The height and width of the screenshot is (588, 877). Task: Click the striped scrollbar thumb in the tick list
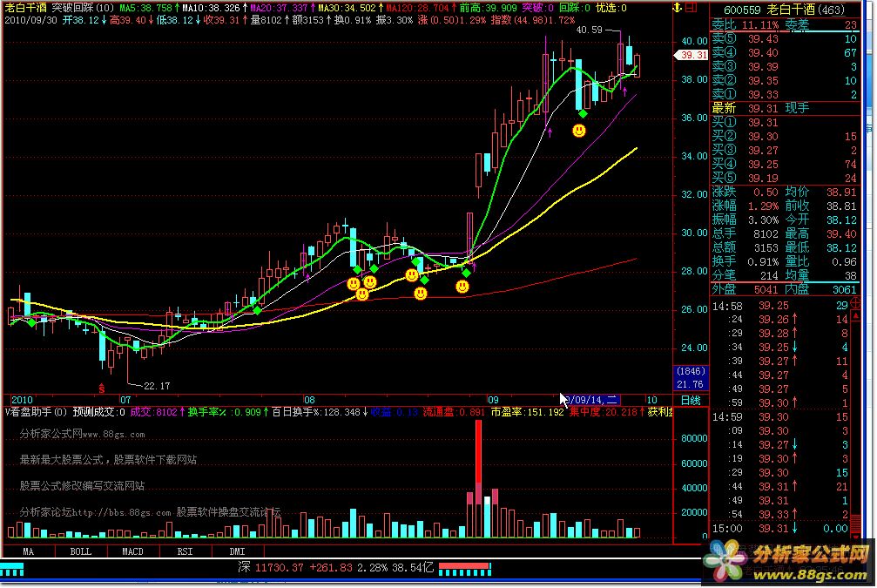coord(855,524)
